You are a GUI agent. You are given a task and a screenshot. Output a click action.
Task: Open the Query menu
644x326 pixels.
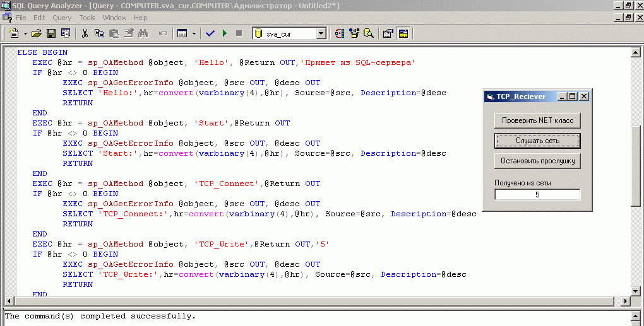[62, 18]
